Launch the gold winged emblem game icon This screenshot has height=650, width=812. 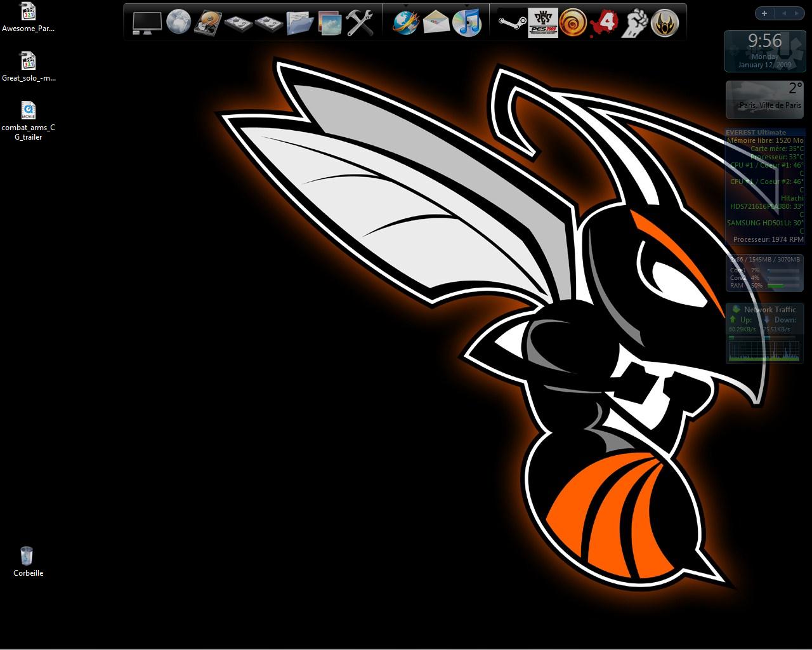[665, 23]
